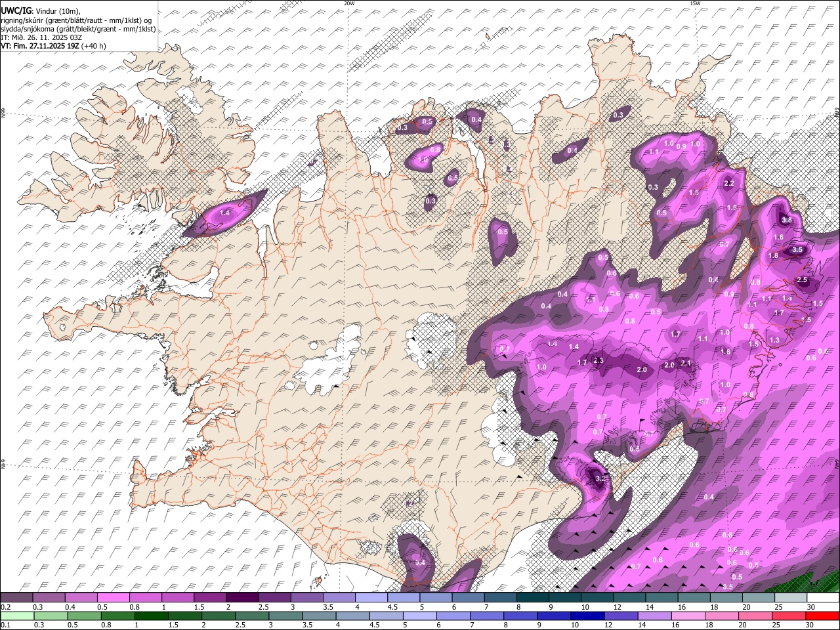
Task: Pick the darkest green swatch between 1 and 1.5
Action: pos(152,616)
